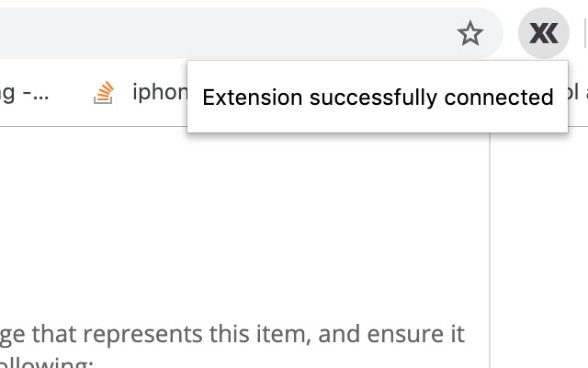The height and width of the screenshot is (368, 588).
Task: Open the 'iphon' bookmark label
Action: (160, 92)
